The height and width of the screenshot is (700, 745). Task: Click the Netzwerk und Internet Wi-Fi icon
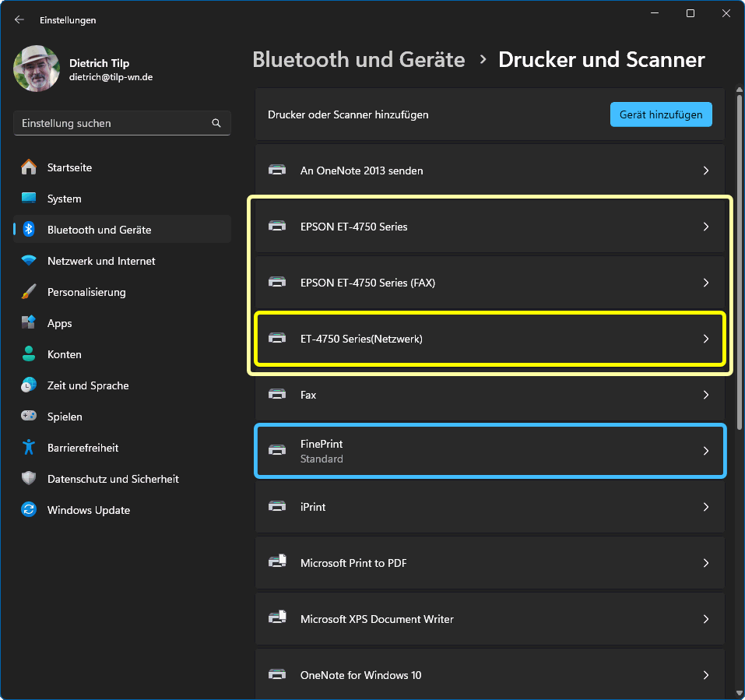[29, 261]
